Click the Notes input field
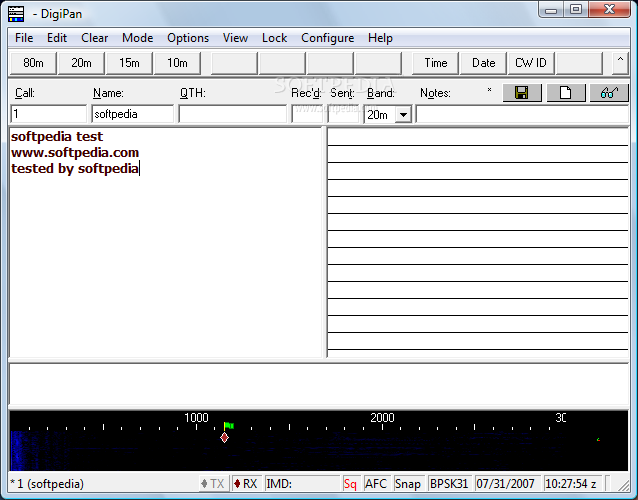This screenshot has height=500, width=638. click(x=522, y=114)
